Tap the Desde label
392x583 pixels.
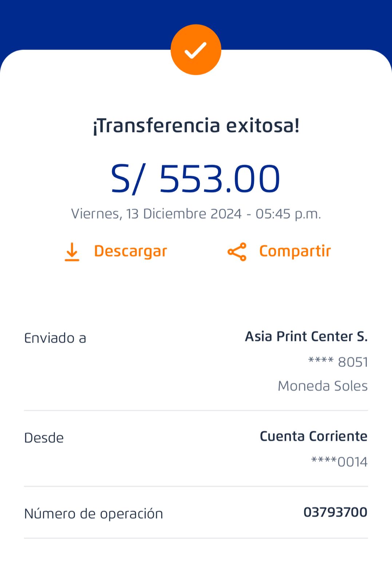pos(44,438)
